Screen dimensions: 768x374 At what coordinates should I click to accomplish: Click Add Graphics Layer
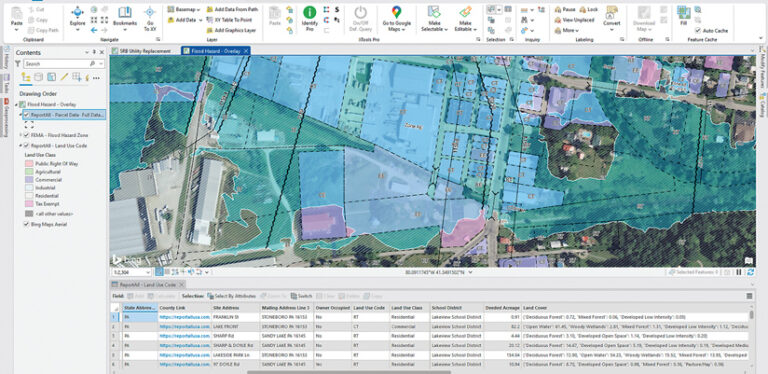click(231, 30)
